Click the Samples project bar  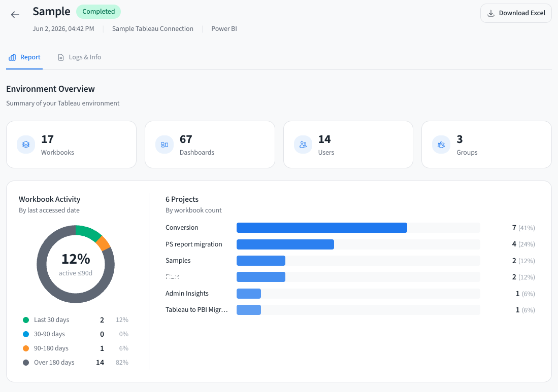click(261, 261)
